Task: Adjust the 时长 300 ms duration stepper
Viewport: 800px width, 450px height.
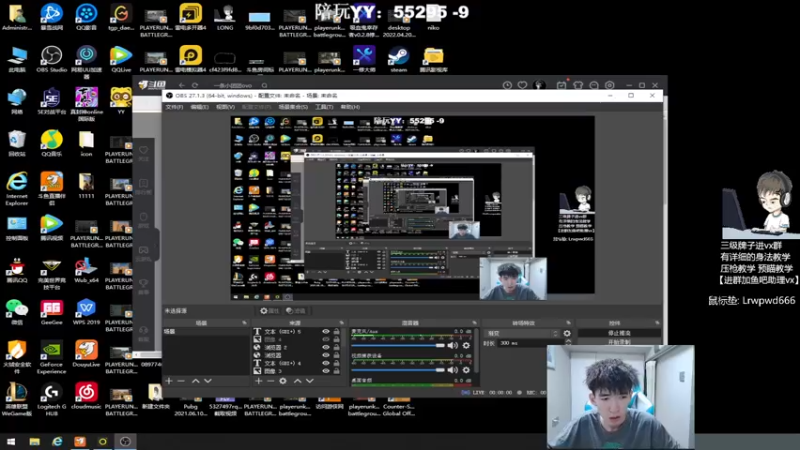Action: tap(568, 343)
